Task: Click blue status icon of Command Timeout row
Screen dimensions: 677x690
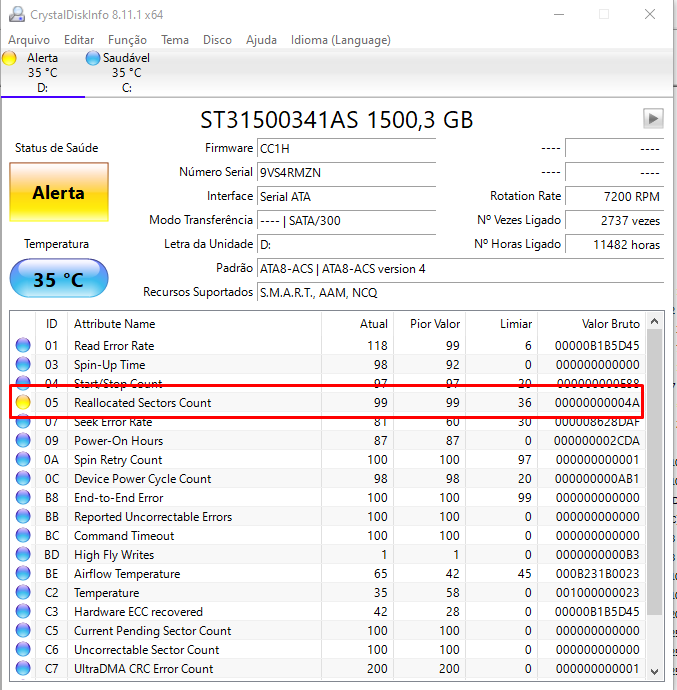Action: 23,536
